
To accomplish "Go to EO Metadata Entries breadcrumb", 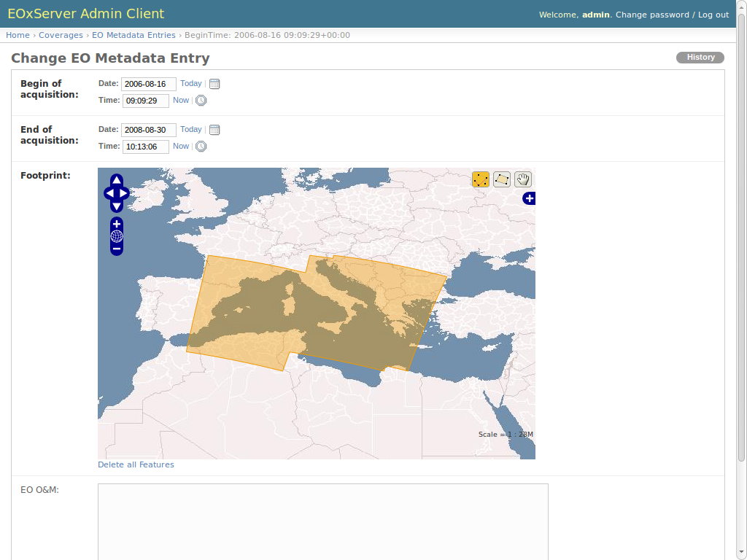I will click(133, 35).
